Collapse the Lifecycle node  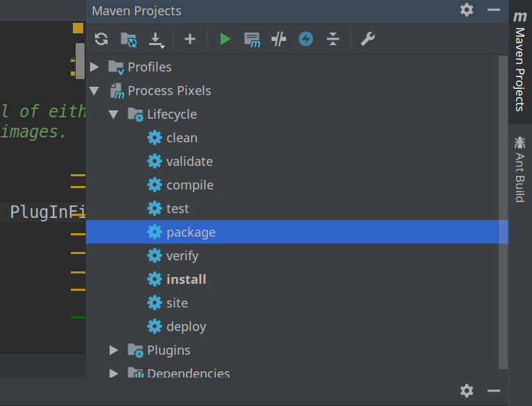click(114, 115)
